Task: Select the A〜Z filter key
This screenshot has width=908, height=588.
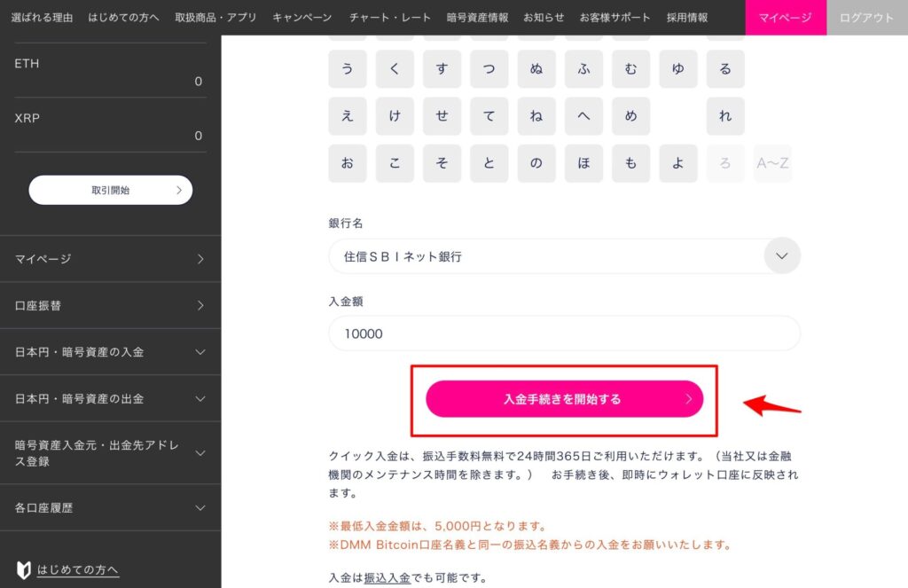Action: [x=772, y=163]
